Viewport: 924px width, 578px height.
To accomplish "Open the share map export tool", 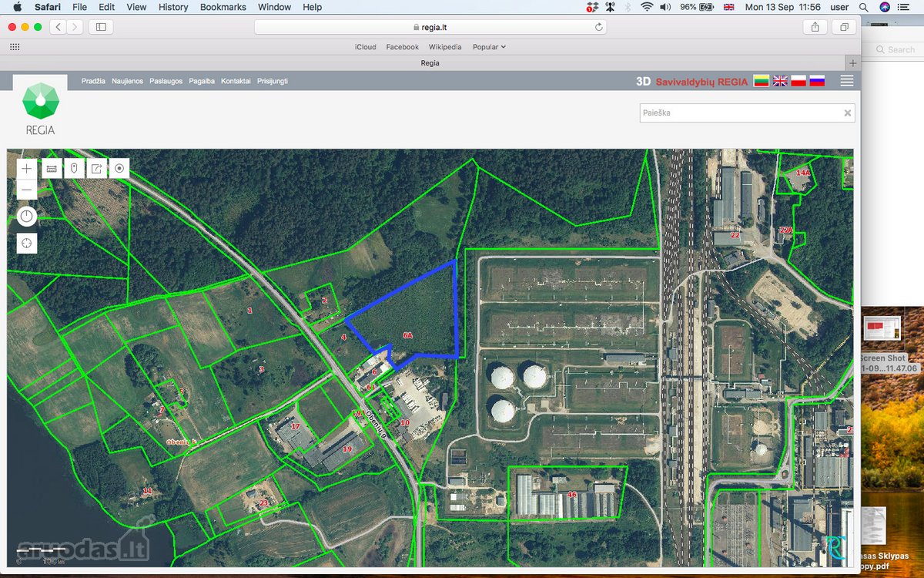I will point(96,168).
